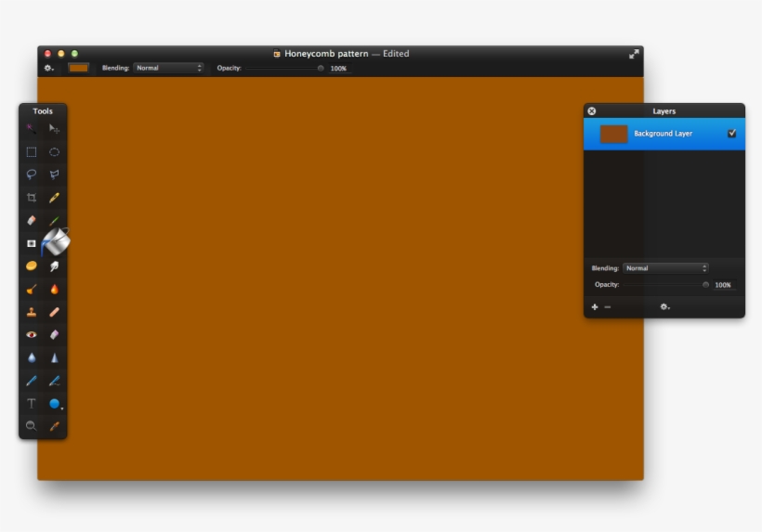Select the Rectangular Marquee tool

pyautogui.click(x=31, y=152)
